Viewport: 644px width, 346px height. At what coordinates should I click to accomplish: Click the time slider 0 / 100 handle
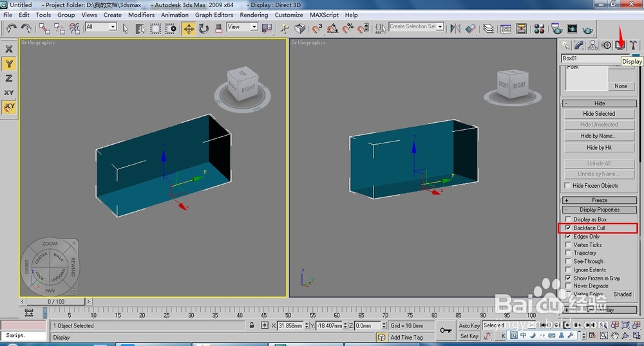point(56,302)
